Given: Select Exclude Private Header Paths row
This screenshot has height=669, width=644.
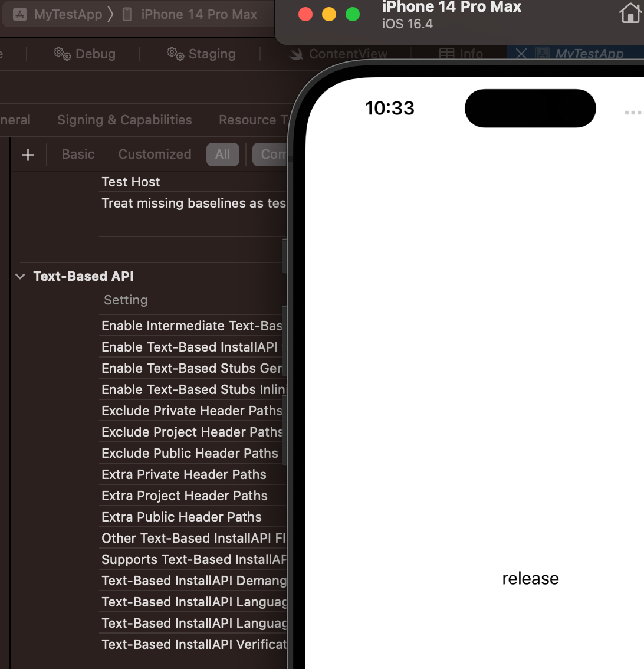Looking at the screenshot, I should pyautogui.click(x=192, y=411).
